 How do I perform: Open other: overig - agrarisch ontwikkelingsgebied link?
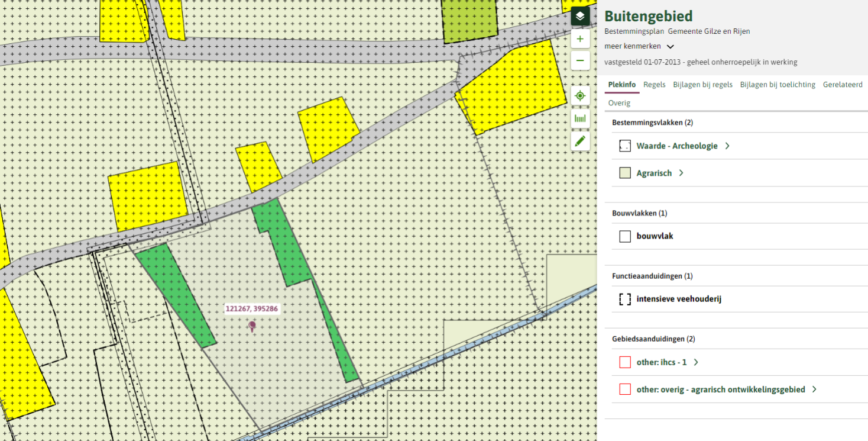(721, 390)
